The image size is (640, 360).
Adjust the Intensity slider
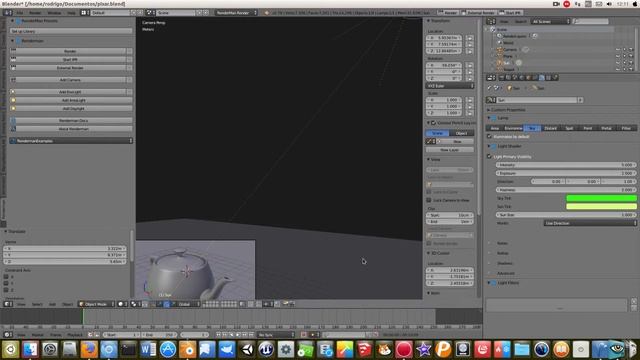566,165
